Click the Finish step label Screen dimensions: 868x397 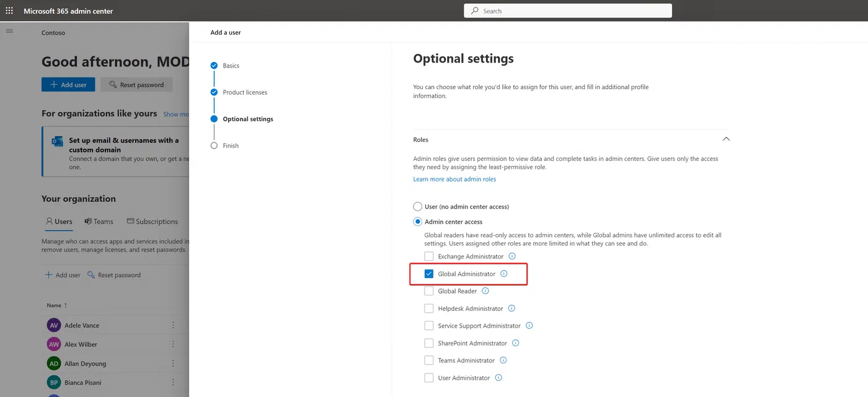(231, 146)
